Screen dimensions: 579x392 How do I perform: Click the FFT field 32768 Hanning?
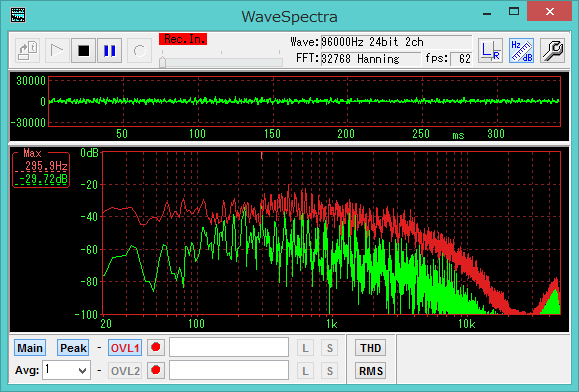click(370, 59)
